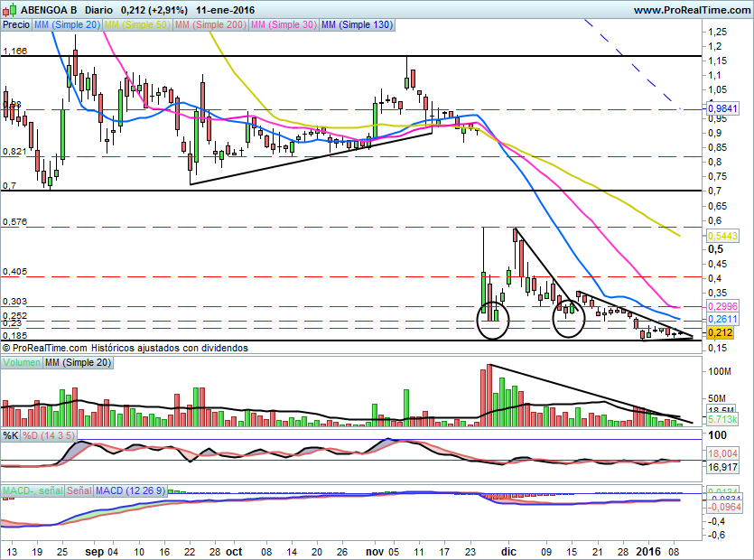Image resolution: width=754 pixels, height=560 pixels.
Task: Click the yellow MM (Simple 50) label
Action: click(137, 25)
